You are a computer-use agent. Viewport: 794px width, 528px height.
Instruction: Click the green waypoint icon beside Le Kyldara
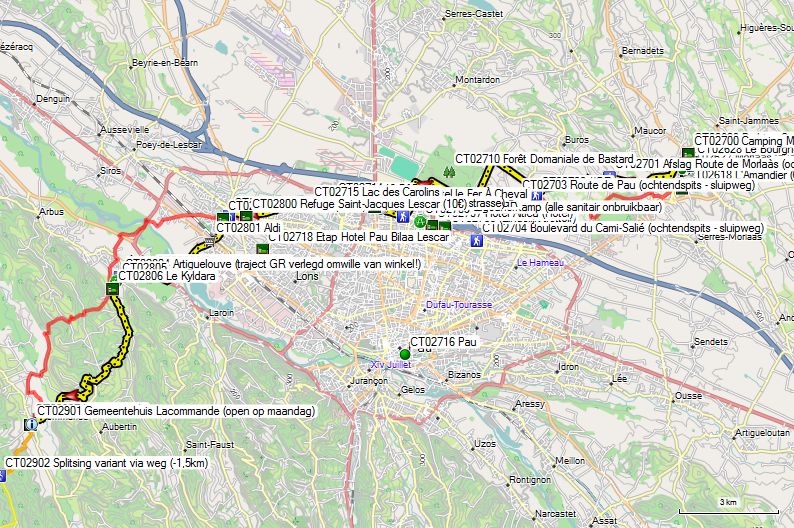[114, 289]
